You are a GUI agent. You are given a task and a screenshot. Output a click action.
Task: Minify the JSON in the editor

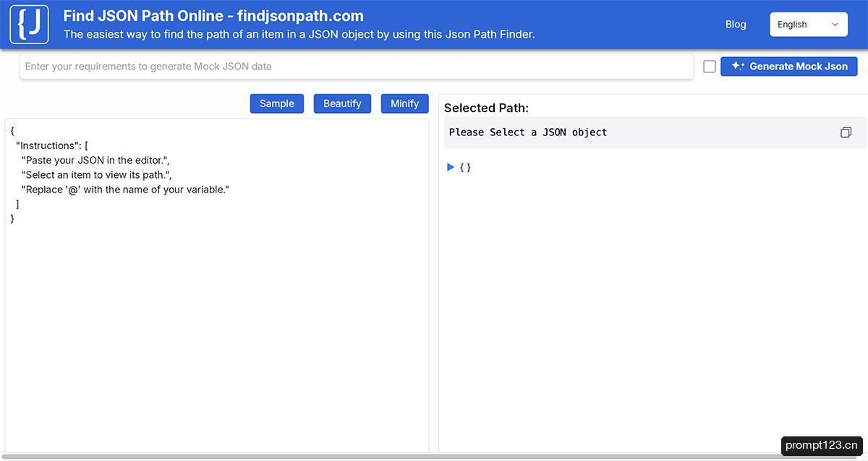tap(404, 103)
